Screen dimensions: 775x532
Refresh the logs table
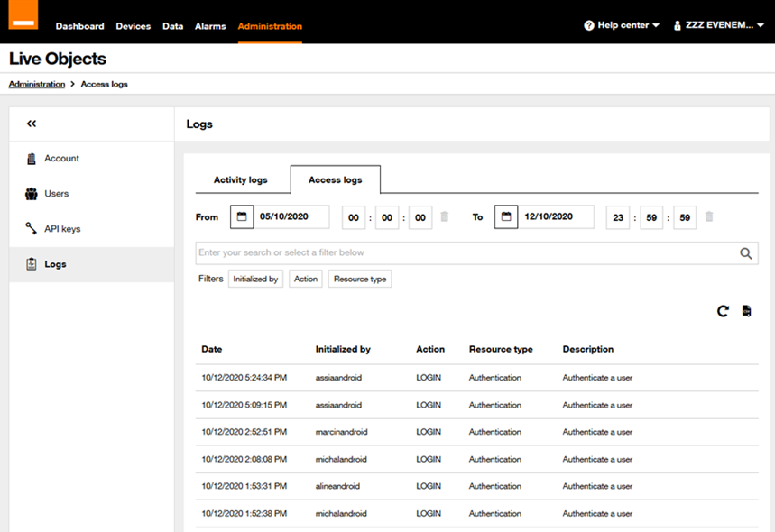tap(723, 311)
